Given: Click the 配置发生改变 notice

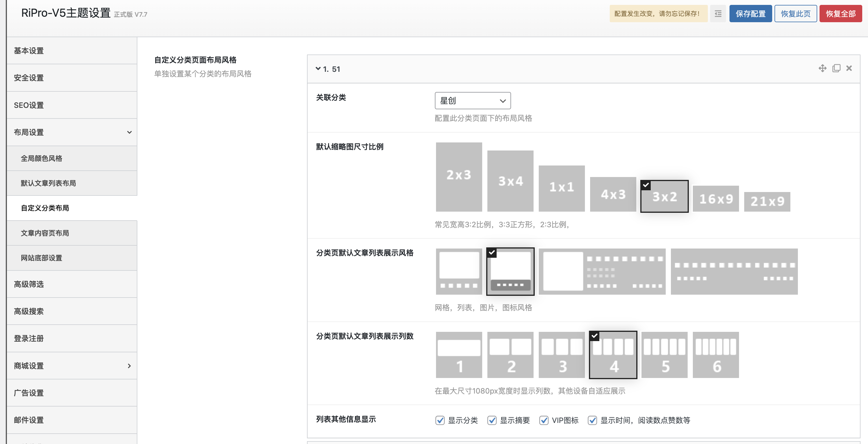Looking at the screenshot, I should (x=658, y=14).
